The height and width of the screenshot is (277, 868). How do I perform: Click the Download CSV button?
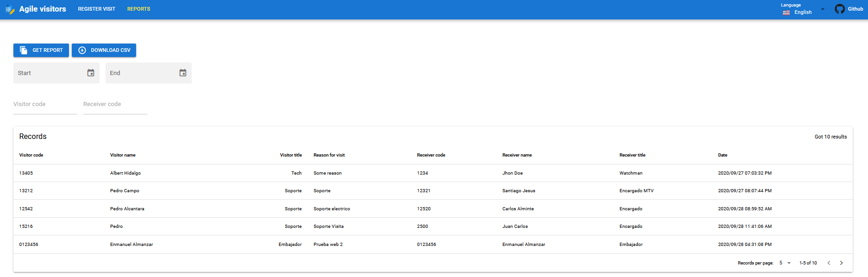pos(104,50)
